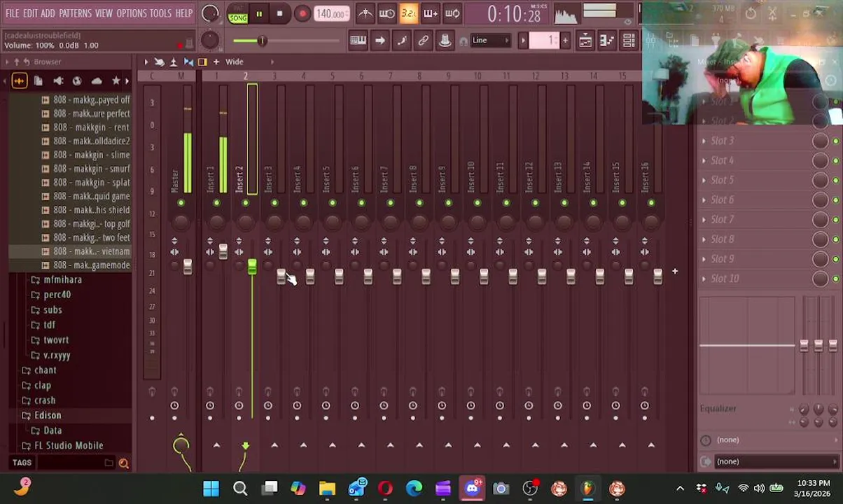Image resolution: width=843 pixels, height=504 pixels.
Task: Open the EDIT menu
Action: pyautogui.click(x=30, y=13)
